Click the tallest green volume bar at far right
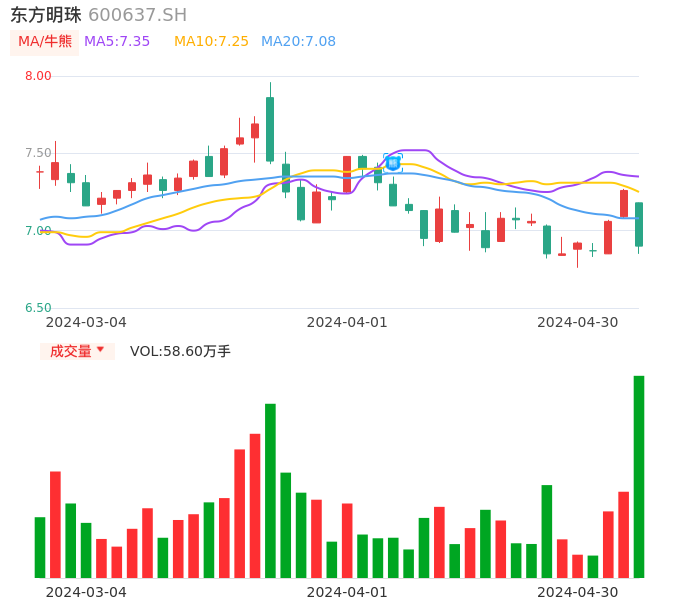This screenshot has width=686, height=606. click(639, 477)
